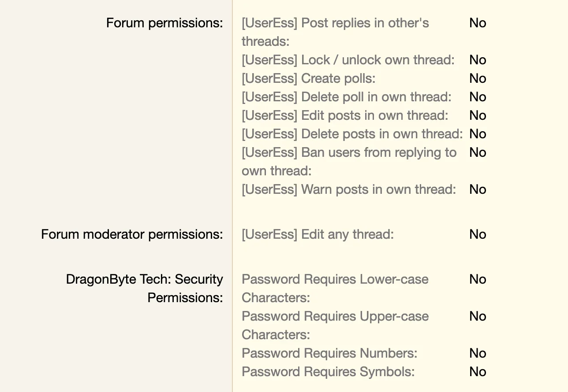Click 'Delete posts in own thread' label
Screen dimensions: 568x392
click(x=352, y=134)
